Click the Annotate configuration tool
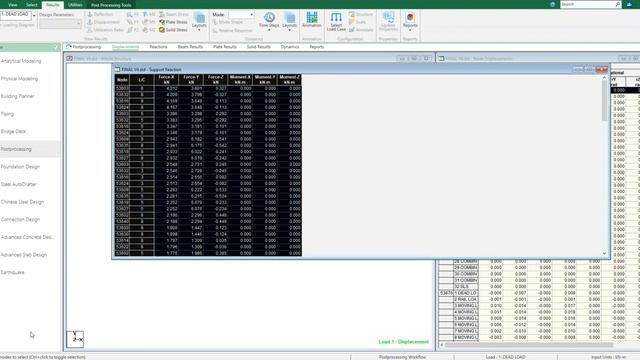Viewport: 640px width, 360px height. click(x=361, y=30)
